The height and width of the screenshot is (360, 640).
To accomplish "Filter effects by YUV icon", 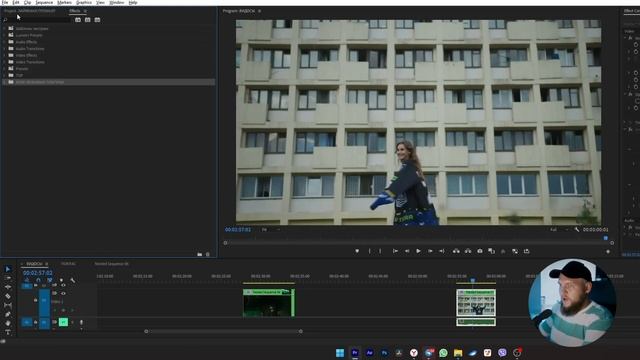I will (x=97, y=20).
